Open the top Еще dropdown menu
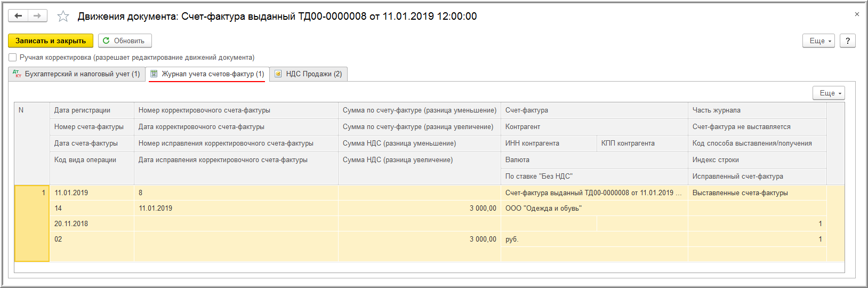 (818, 41)
